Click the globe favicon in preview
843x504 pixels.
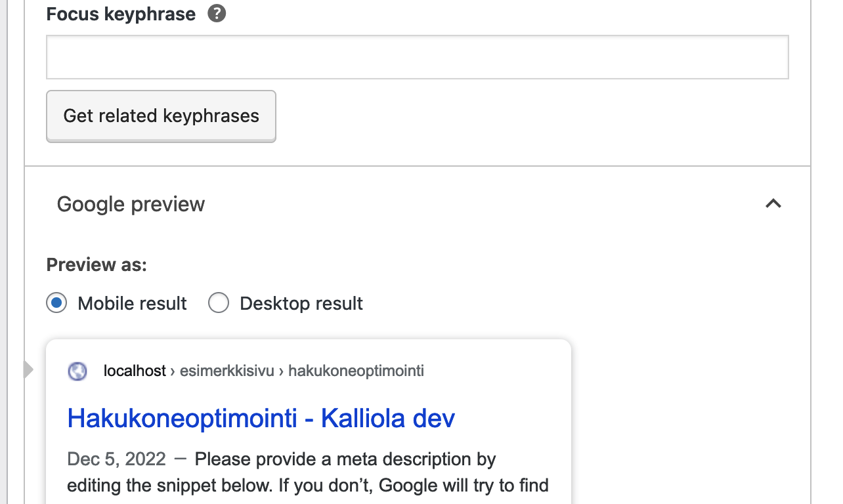click(77, 371)
